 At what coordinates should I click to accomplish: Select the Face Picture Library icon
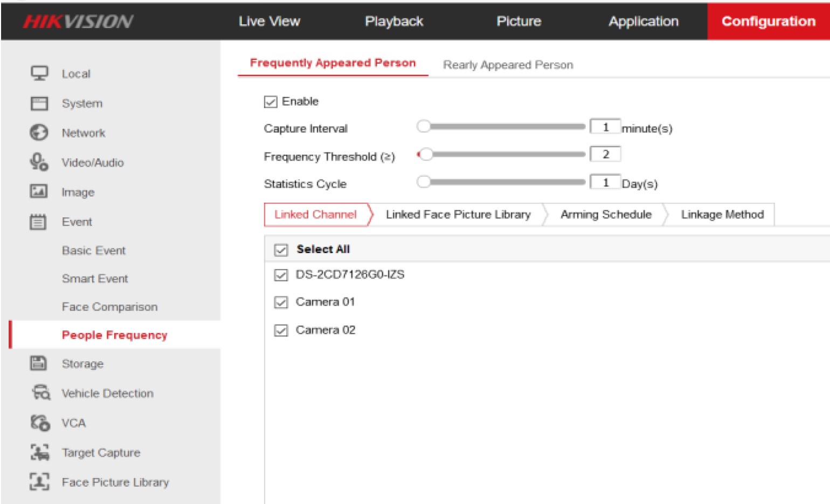(39, 481)
